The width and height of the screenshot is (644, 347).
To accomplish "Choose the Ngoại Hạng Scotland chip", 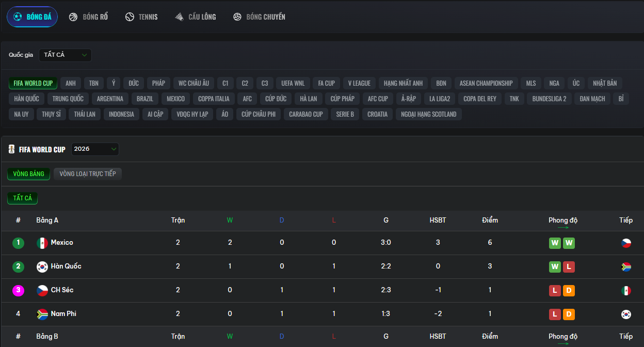I will [429, 114].
